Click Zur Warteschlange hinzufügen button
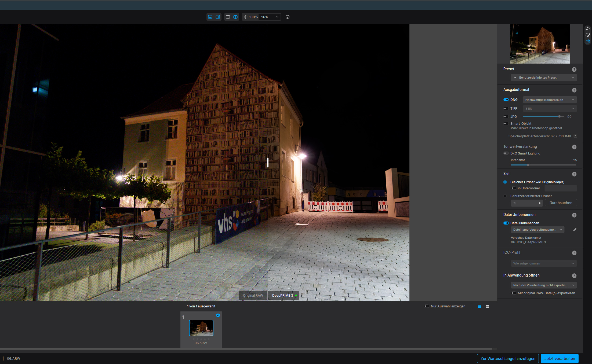This screenshot has height=364, width=592. point(508,359)
